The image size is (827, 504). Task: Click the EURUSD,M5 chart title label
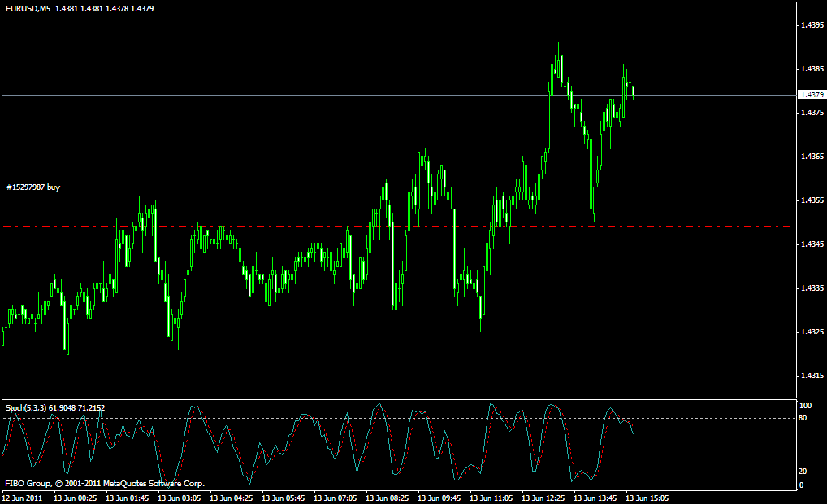tap(28, 9)
